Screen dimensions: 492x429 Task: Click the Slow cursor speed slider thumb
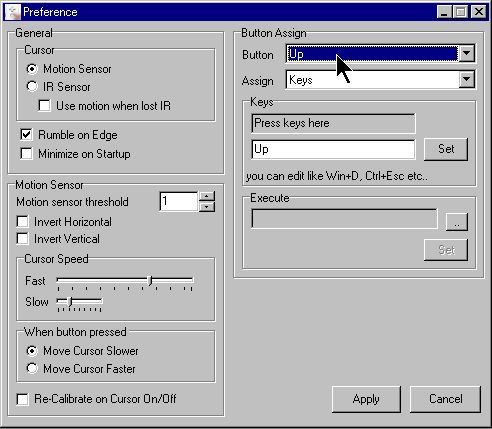70,302
